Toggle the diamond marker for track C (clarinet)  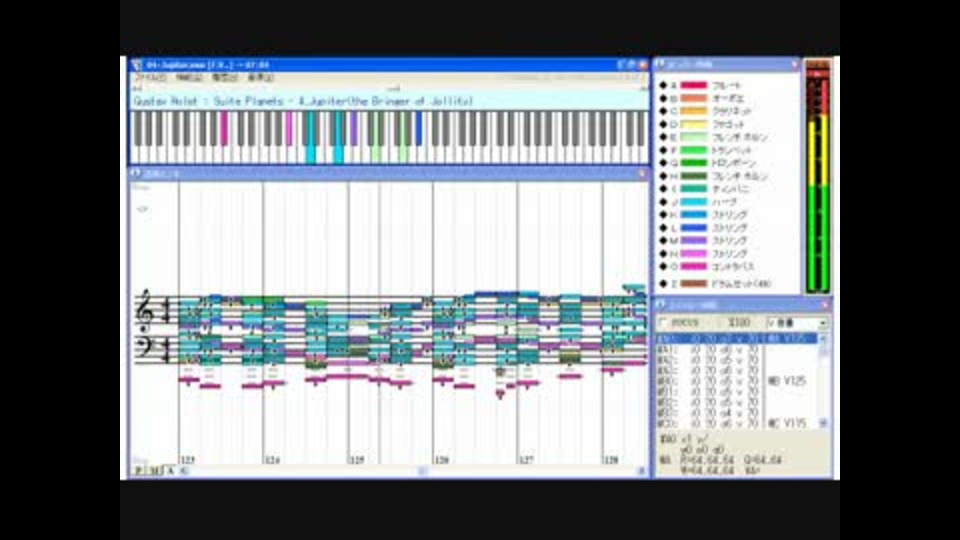coord(663,111)
